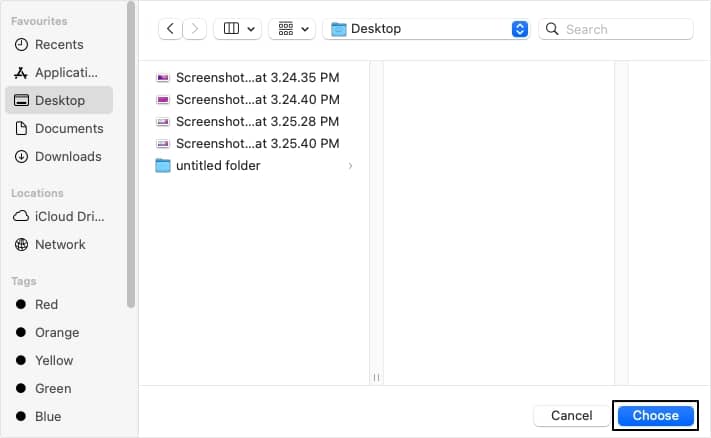This screenshot has height=438, width=711.
Task: Click the Network globe icon
Action: (21, 244)
